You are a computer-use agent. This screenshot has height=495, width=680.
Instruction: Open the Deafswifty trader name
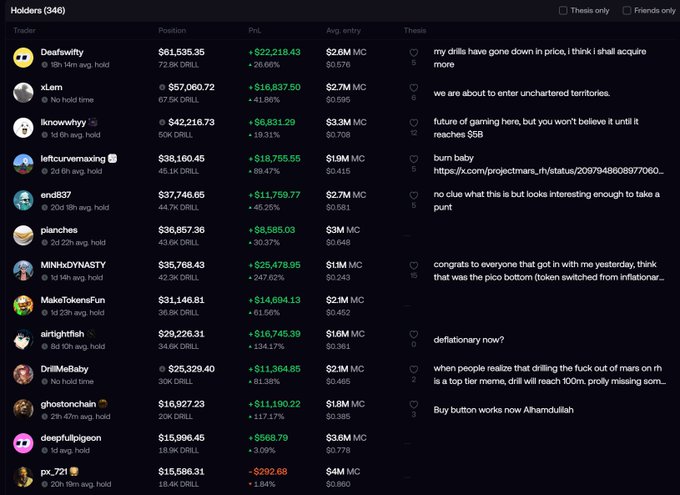point(62,52)
